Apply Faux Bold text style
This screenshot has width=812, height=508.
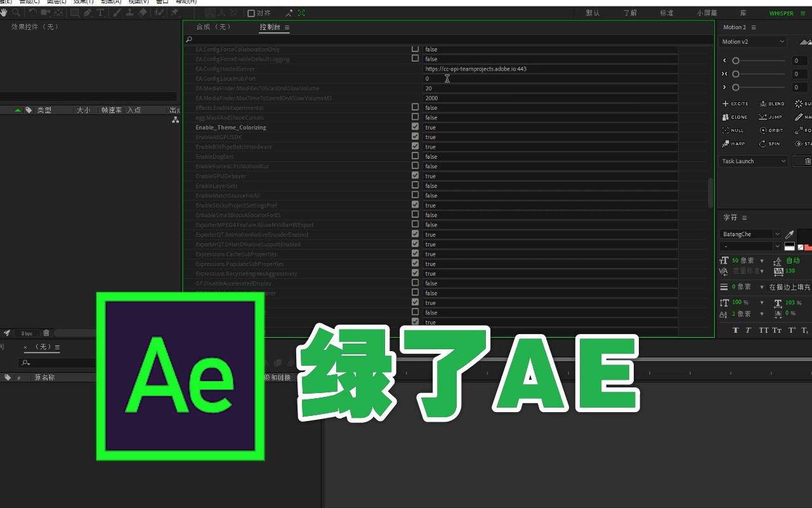736,330
